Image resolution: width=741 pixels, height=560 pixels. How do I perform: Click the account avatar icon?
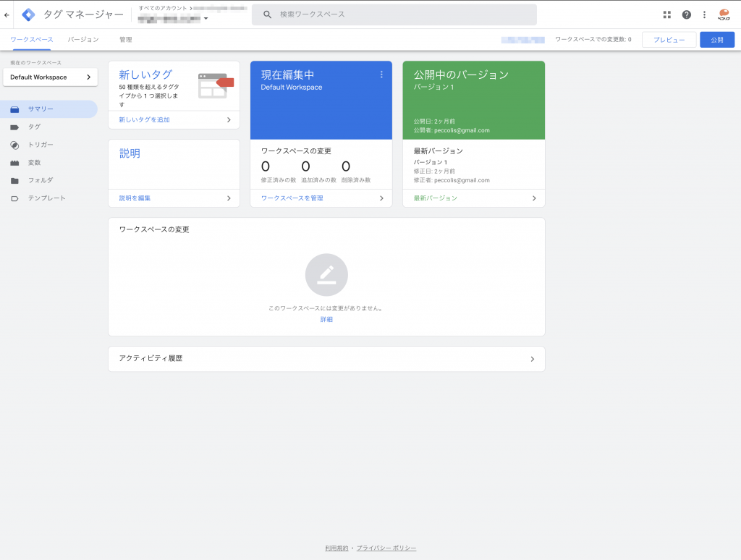pos(724,14)
